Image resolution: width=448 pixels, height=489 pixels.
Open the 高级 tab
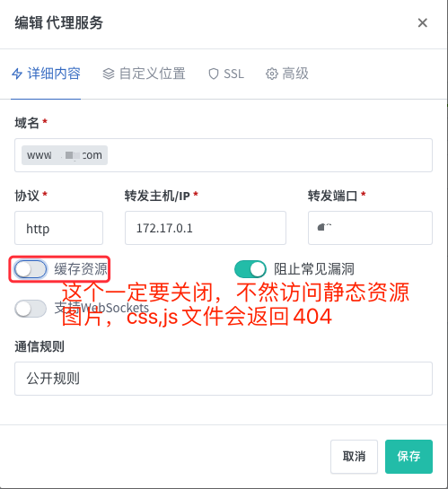pos(287,74)
